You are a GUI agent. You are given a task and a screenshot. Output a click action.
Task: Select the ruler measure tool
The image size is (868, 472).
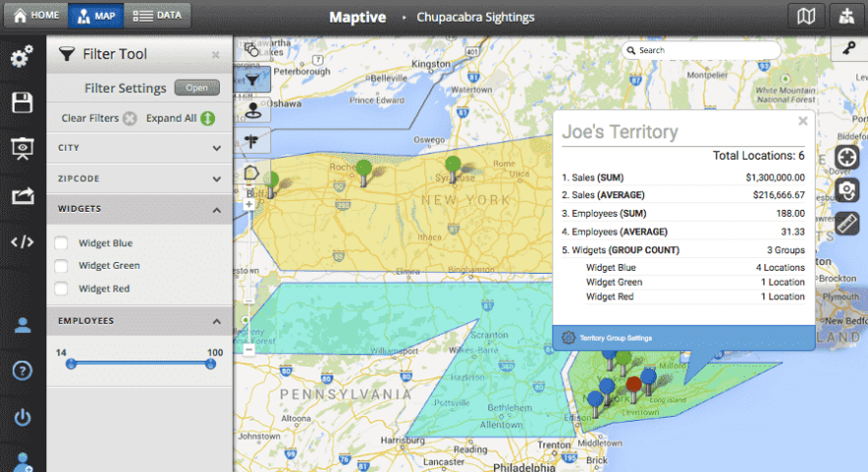pyautogui.click(x=847, y=224)
